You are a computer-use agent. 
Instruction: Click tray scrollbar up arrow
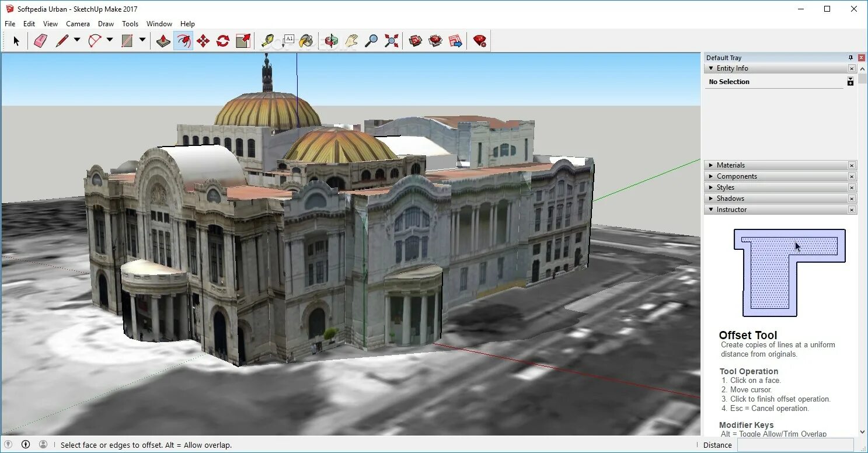pos(863,68)
